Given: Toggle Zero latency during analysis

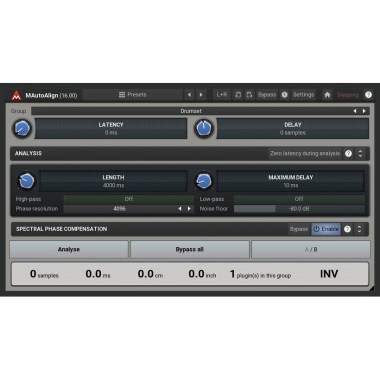Looking at the screenshot, I should tap(305, 154).
